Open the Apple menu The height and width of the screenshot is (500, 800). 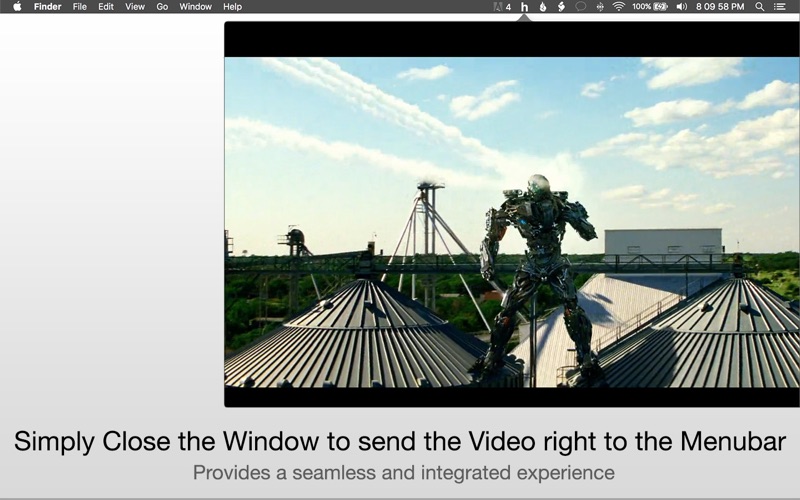(17, 7)
